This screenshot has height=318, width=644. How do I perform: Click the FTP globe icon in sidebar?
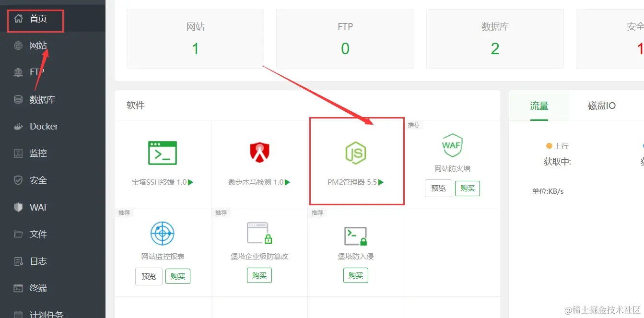pos(18,72)
